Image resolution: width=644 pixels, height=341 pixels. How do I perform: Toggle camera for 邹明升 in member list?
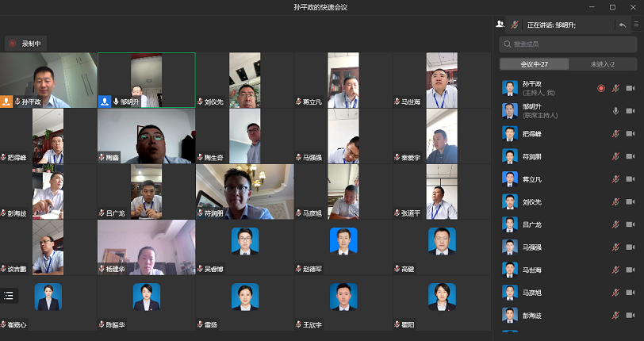[x=631, y=111]
